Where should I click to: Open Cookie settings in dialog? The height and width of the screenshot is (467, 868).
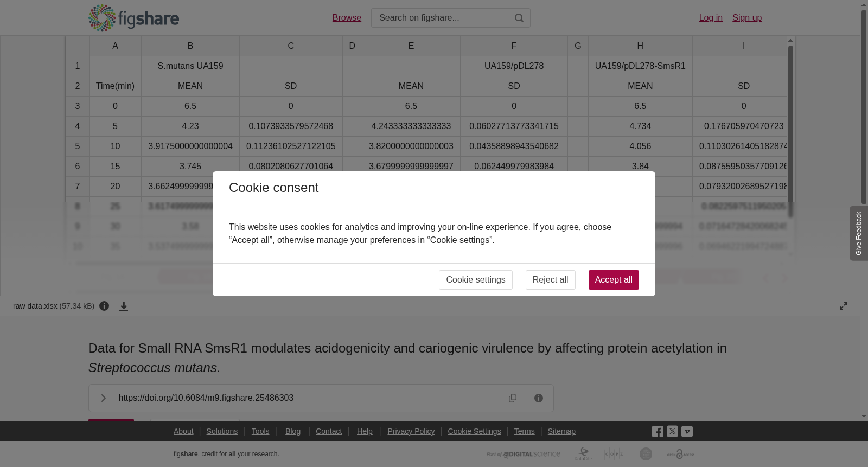click(476, 280)
